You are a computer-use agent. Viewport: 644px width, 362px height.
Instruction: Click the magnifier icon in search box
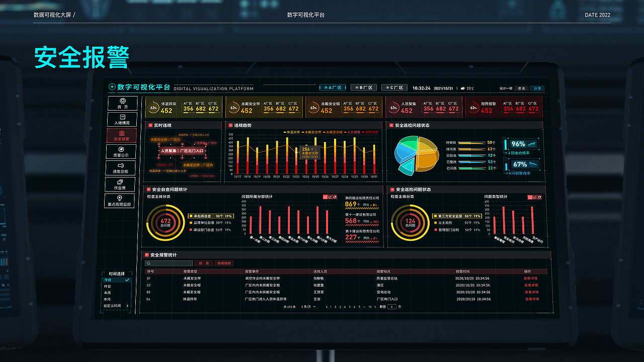coord(148,263)
